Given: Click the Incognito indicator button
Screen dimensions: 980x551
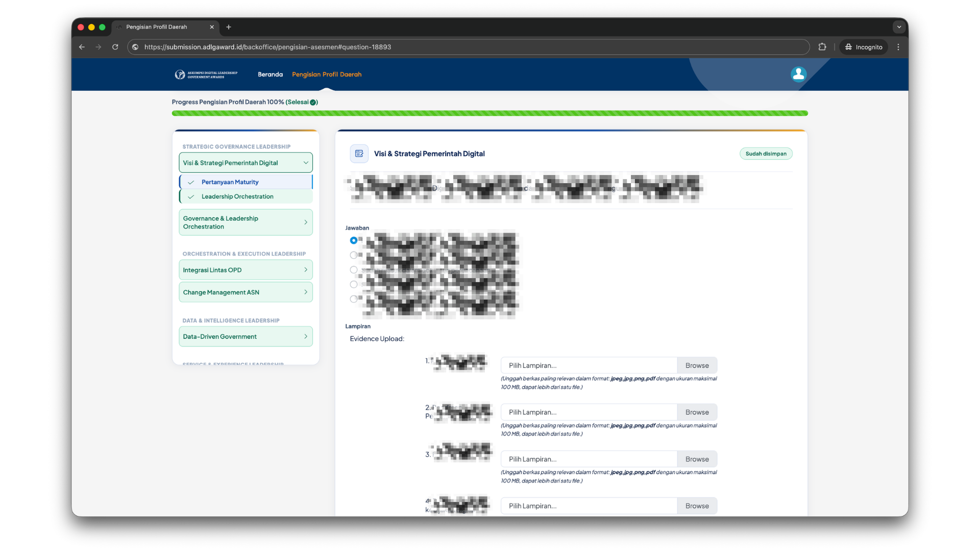Looking at the screenshot, I should click(x=864, y=47).
